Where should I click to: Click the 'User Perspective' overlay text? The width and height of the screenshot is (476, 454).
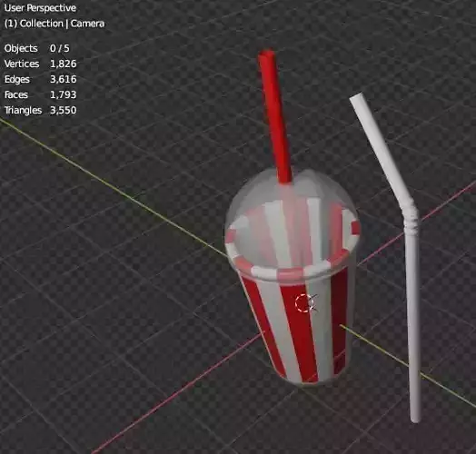(40, 8)
